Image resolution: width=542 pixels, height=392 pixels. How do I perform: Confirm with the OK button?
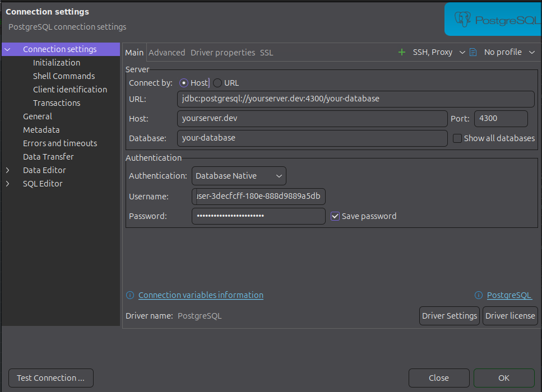click(504, 378)
